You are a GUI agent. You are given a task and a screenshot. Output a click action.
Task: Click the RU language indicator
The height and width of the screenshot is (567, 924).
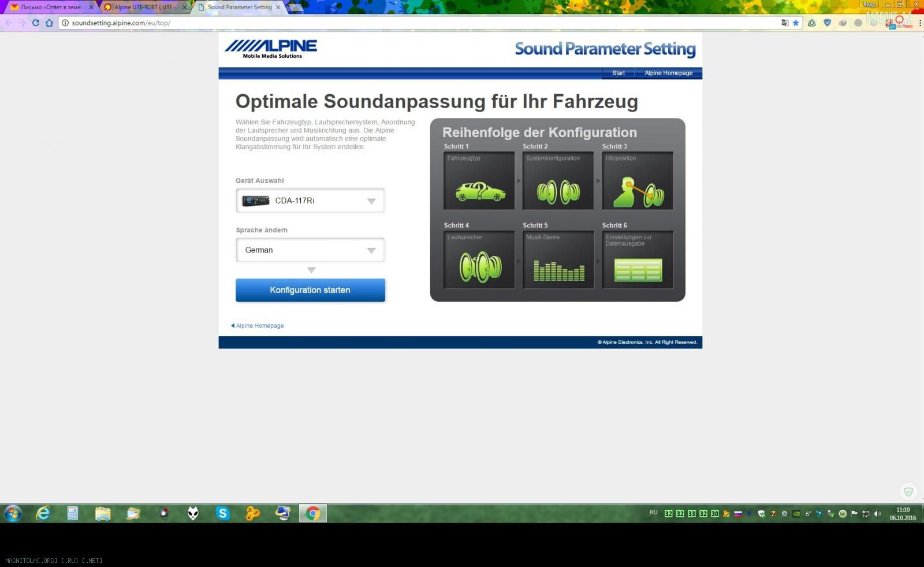coord(654,512)
